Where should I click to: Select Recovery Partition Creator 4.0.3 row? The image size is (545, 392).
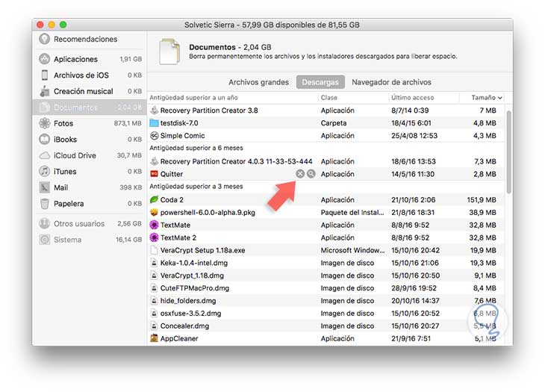point(326,161)
